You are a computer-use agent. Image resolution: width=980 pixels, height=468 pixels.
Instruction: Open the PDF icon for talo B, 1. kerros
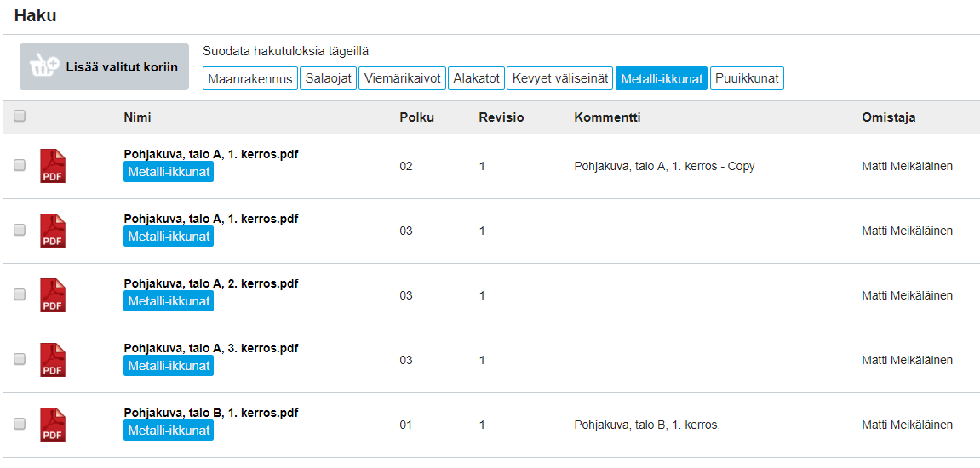pyautogui.click(x=53, y=425)
